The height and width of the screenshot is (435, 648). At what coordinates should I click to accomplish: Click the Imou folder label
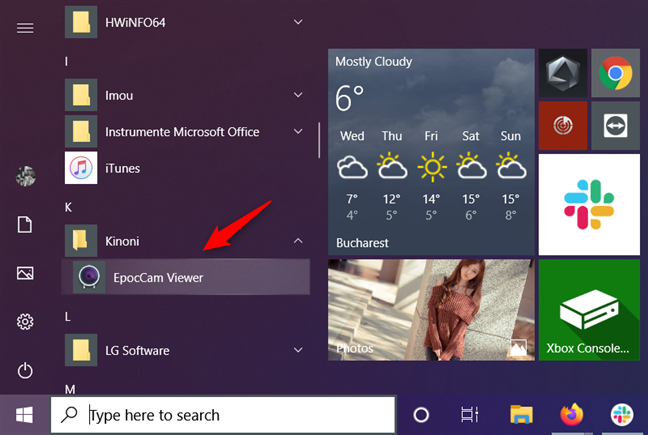[119, 95]
